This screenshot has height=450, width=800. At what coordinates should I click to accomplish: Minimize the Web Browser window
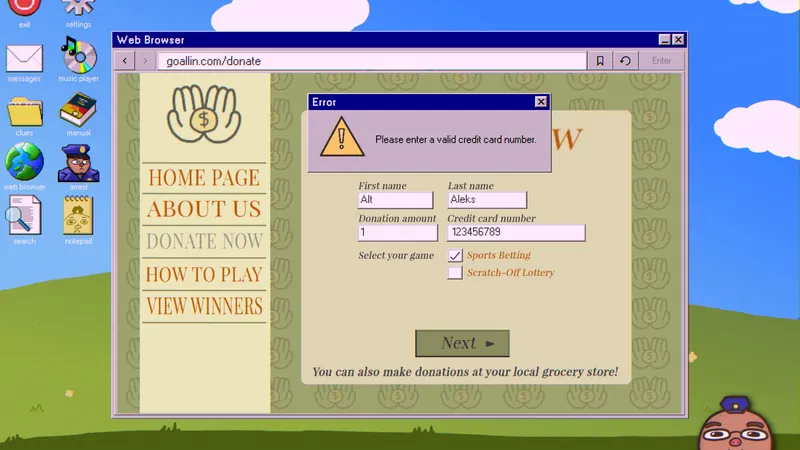[x=664, y=39]
